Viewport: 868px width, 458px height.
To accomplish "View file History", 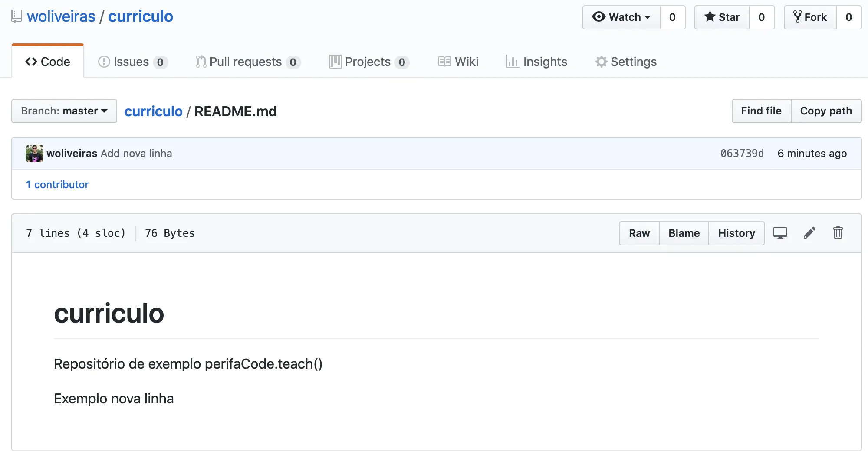I will click(736, 233).
